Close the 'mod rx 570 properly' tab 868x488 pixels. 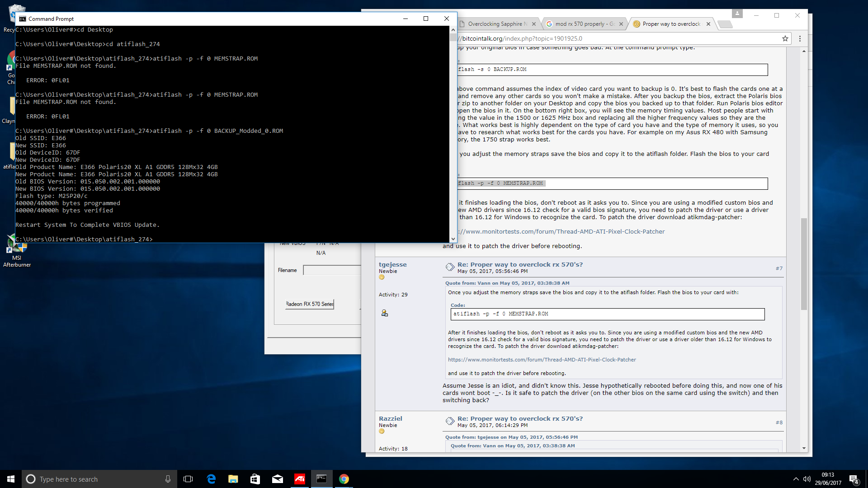point(621,24)
